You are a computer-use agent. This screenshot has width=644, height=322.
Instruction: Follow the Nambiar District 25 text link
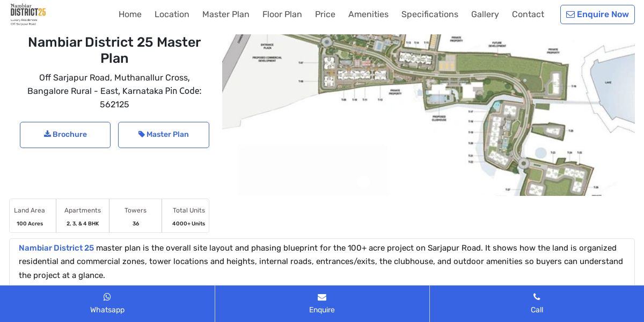[56, 248]
